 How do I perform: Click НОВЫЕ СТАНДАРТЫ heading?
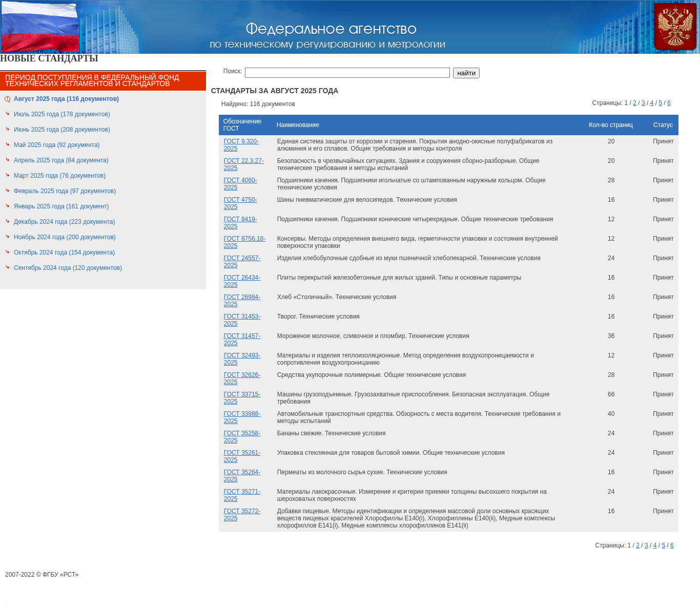(49, 58)
